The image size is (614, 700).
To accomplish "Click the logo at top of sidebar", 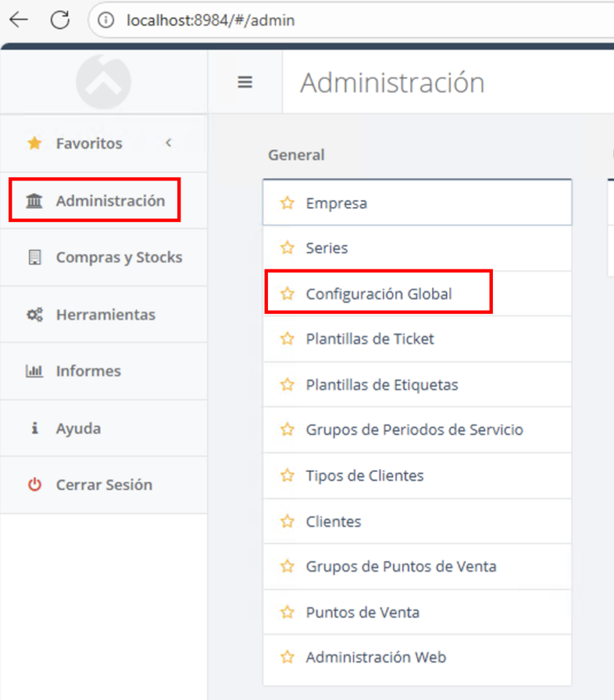I will pyautogui.click(x=103, y=81).
